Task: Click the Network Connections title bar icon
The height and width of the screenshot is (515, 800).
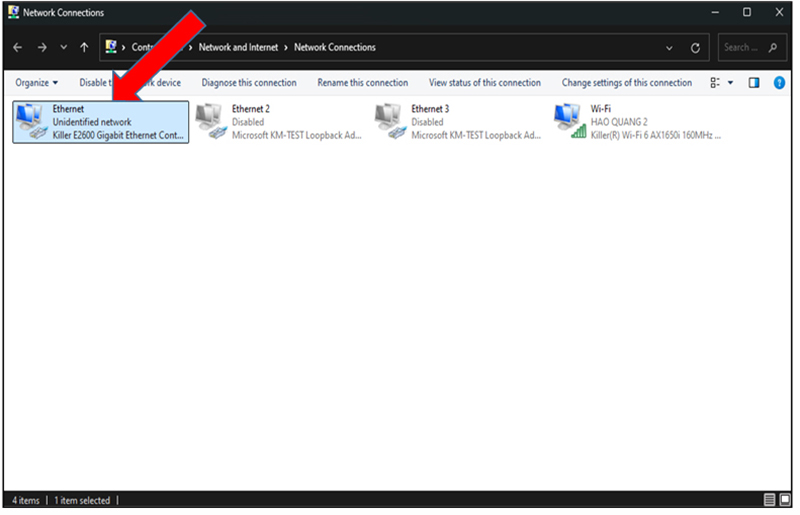Action: 13,12
